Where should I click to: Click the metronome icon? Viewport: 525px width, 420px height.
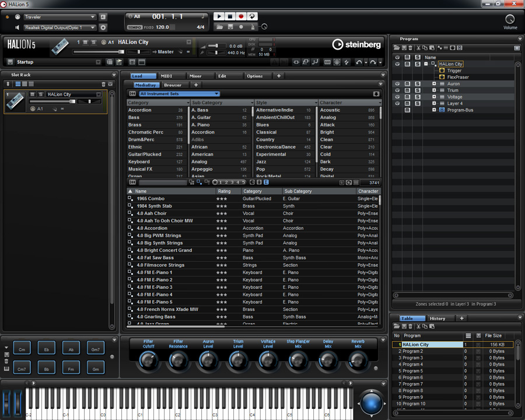point(253,27)
